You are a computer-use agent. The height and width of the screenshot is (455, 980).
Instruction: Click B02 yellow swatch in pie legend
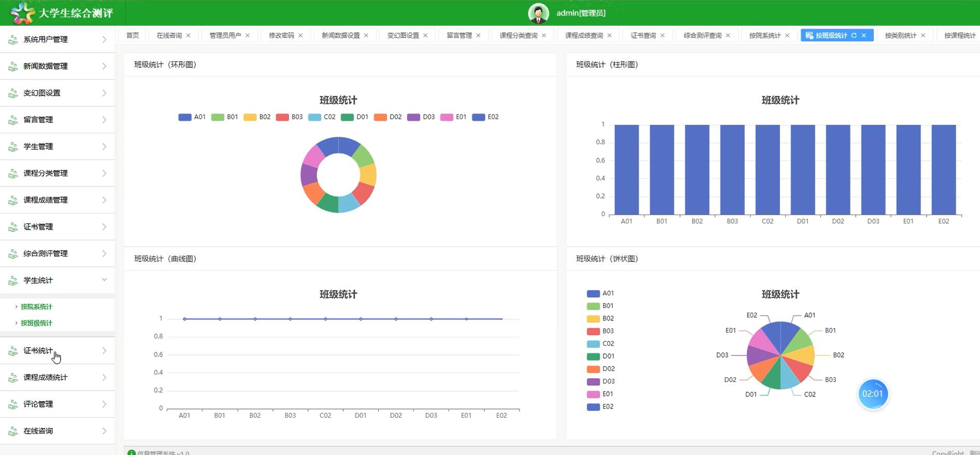point(593,319)
